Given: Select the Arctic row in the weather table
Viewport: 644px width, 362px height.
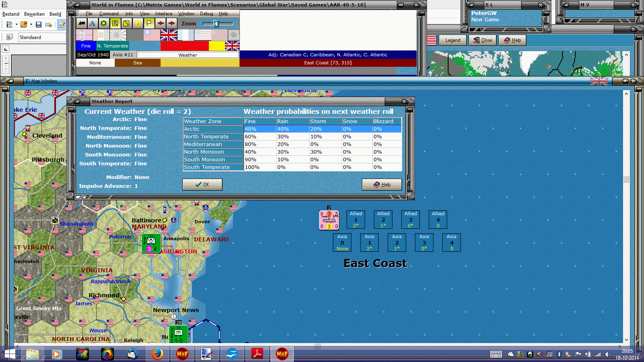Looking at the screenshot, I should (292, 129).
